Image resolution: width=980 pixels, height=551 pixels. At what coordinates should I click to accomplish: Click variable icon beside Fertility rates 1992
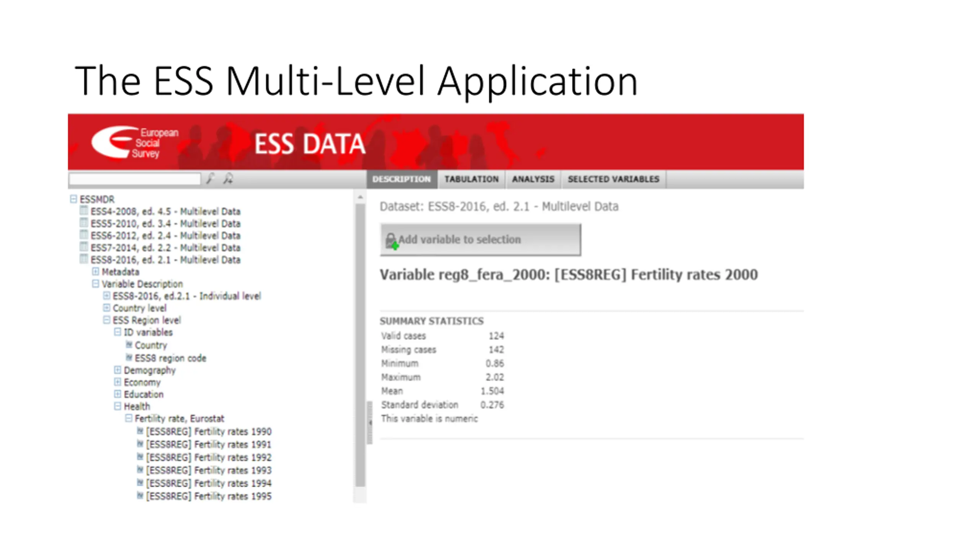(140, 457)
